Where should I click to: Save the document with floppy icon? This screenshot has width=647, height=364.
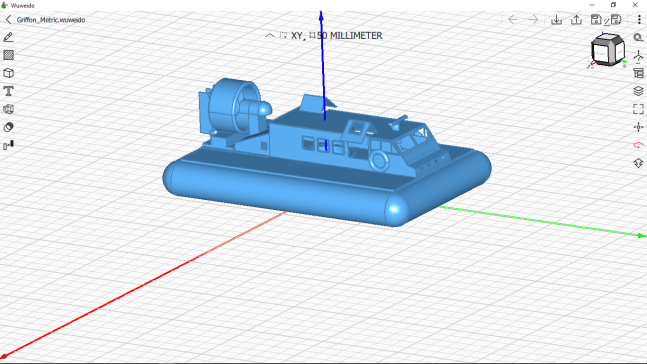tap(595, 19)
